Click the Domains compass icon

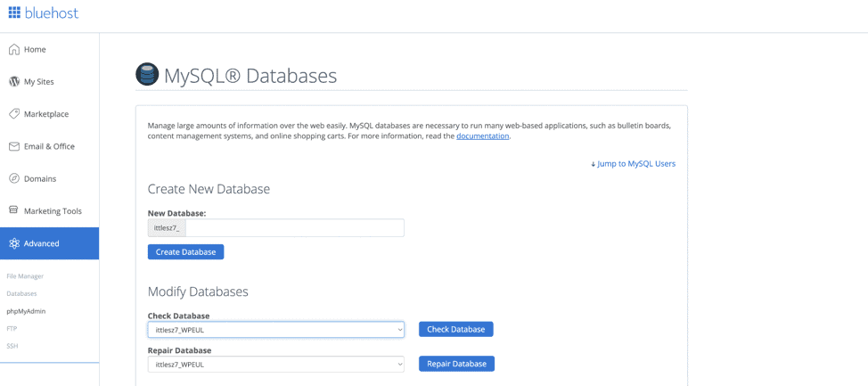pyautogui.click(x=14, y=179)
